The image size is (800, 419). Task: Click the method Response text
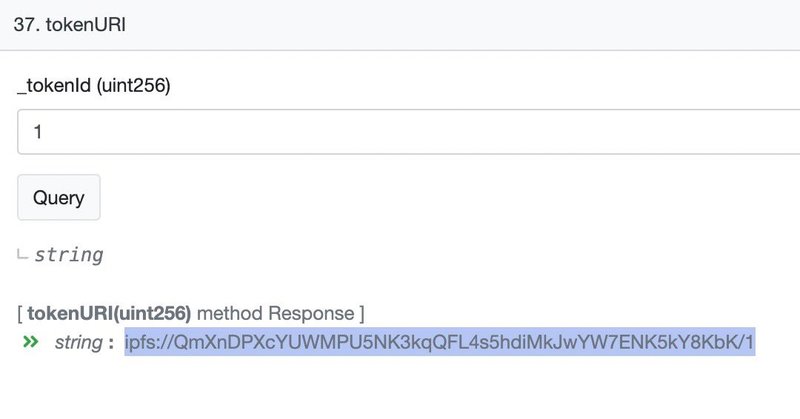pyautogui.click(x=276, y=313)
